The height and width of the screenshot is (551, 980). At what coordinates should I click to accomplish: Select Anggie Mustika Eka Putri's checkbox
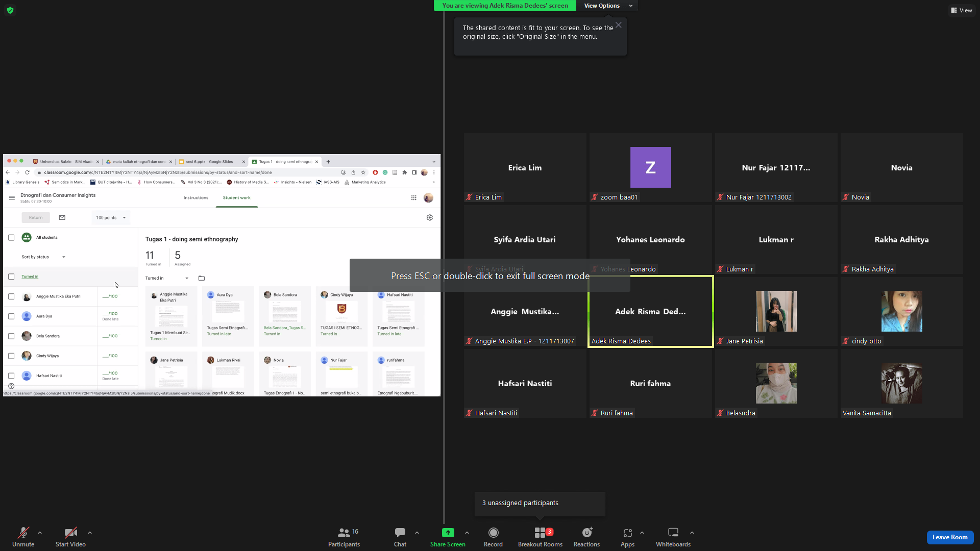pos(11,296)
